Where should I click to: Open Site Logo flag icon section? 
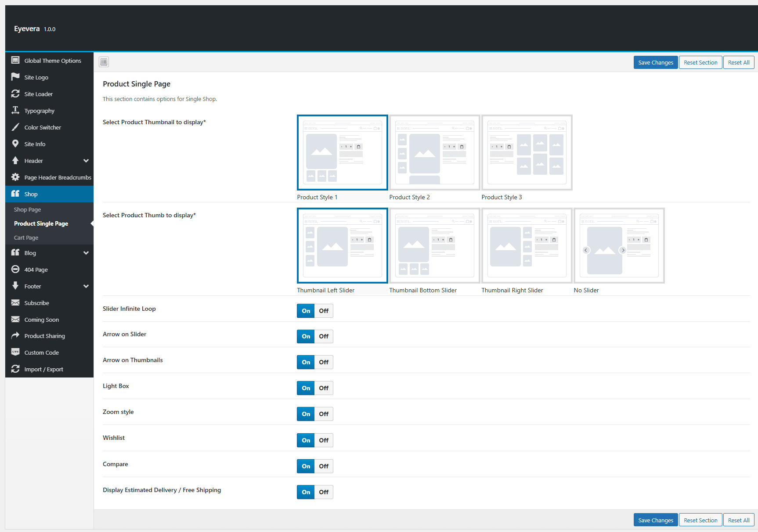(15, 77)
